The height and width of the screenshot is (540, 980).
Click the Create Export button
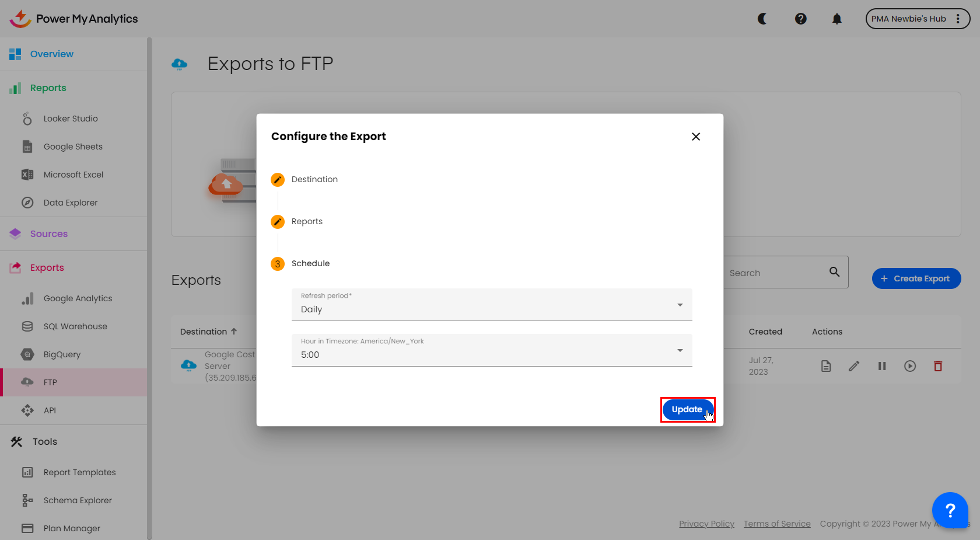coord(916,278)
